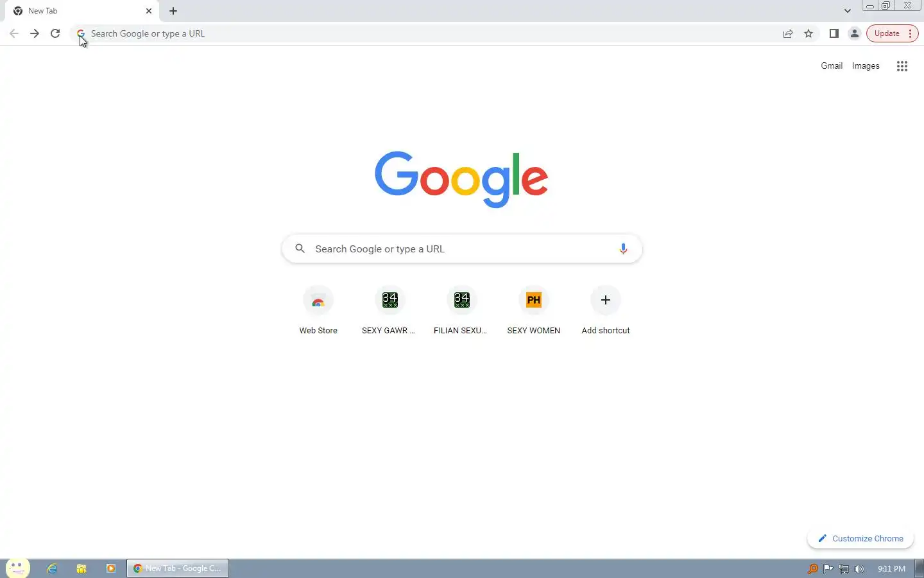924x578 pixels.
Task: Open the Start menu orb
Action: click(x=17, y=568)
